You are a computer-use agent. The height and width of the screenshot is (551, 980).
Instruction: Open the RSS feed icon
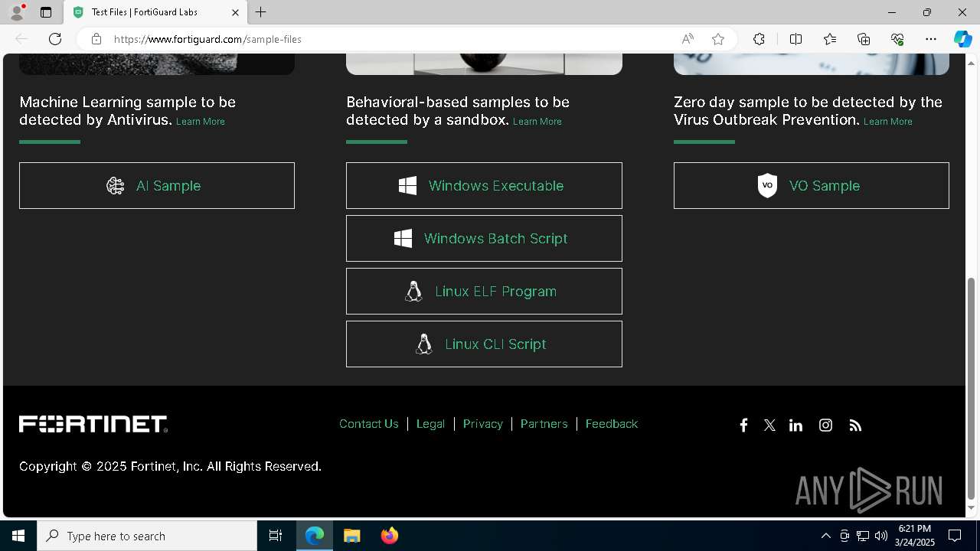pos(855,425)
